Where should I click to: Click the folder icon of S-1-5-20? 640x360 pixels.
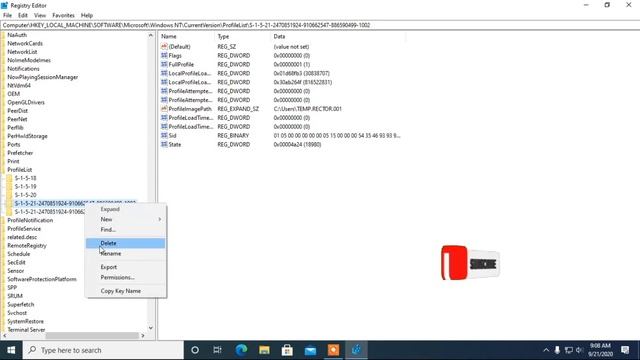[x=9, y=195]
